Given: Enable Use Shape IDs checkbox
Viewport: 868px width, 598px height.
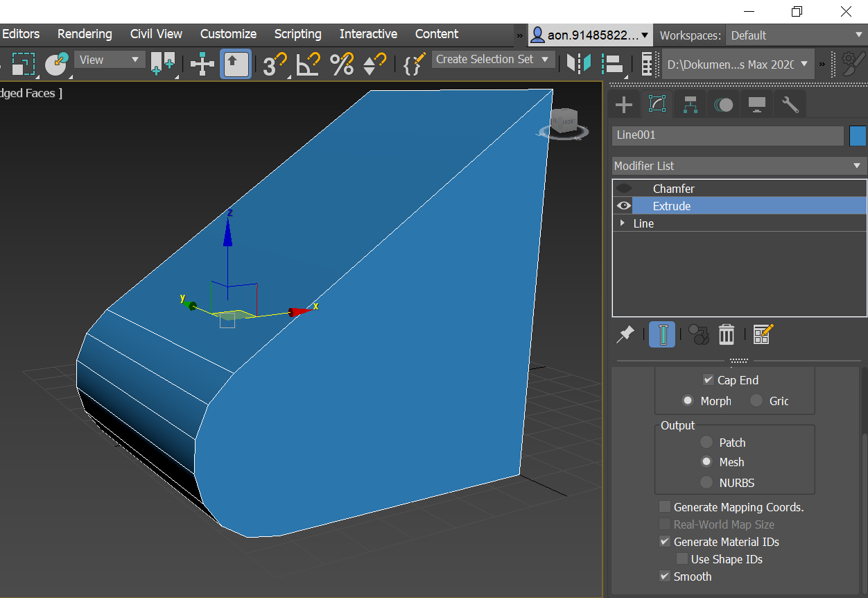Looking at the screenshot, I should pos(682,559).
